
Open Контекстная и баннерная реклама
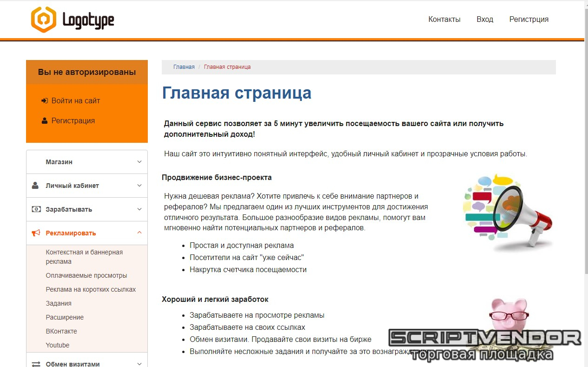pyautogui.click(x=84, y=257)
